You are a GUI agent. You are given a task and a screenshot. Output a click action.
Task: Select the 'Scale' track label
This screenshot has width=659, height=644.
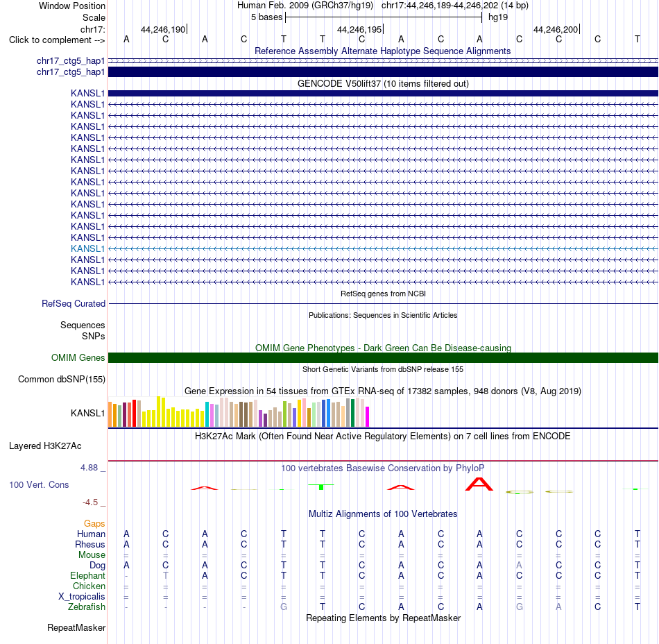coord(94,17)
